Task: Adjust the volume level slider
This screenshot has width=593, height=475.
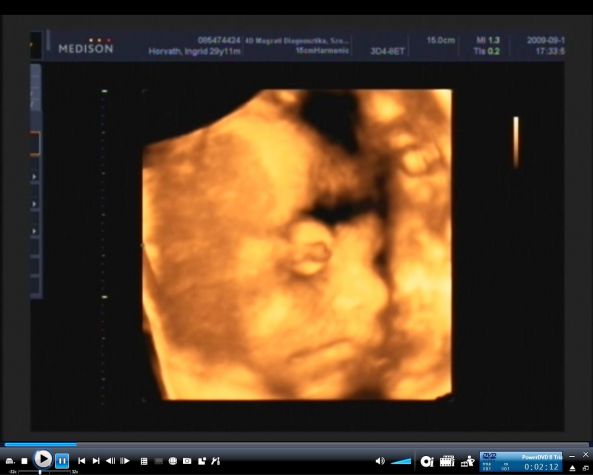Action: point(401,461)
